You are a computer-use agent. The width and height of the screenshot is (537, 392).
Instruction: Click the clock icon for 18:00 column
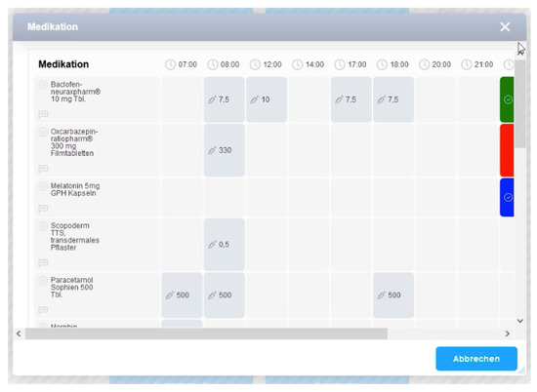coord(382,64)
